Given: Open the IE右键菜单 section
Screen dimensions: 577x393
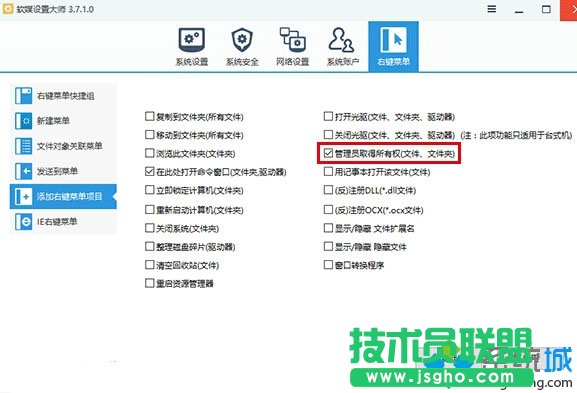Looking at the screenshot, I should pos(63,222).
